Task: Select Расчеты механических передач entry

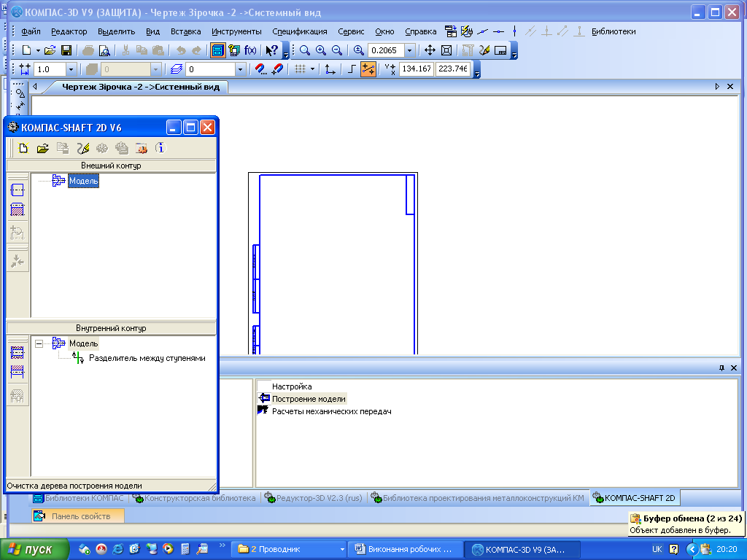Action: 332,411
